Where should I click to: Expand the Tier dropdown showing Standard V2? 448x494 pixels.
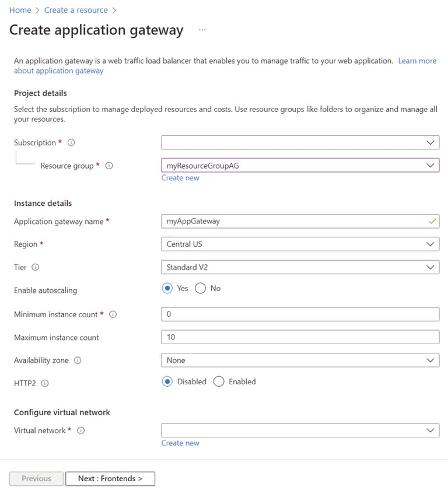pyautogui.click(x=431, y=267)
